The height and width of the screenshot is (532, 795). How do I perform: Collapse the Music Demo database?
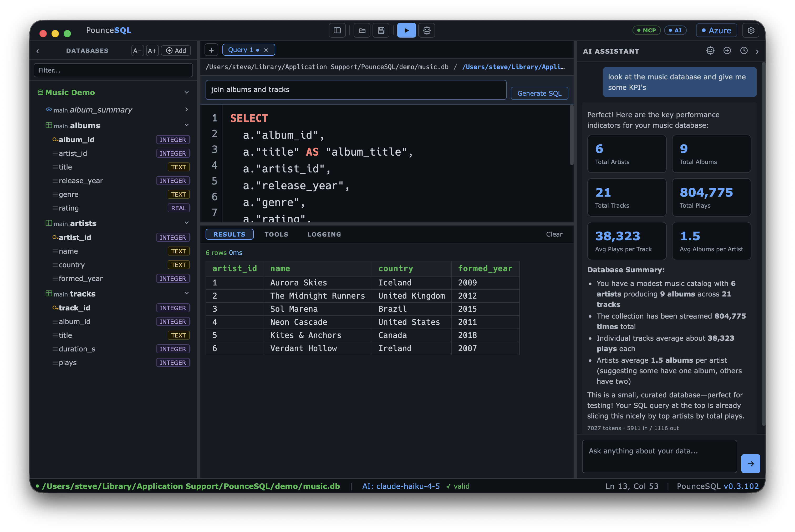(x=187, y=92)
